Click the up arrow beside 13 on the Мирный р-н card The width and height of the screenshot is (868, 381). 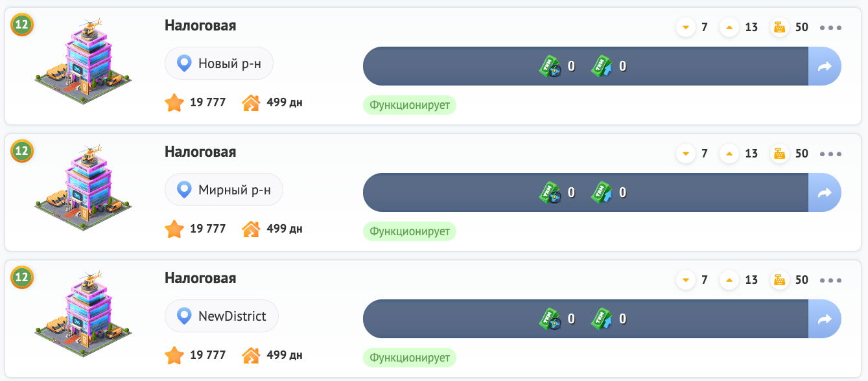pyautogui.click(x=729, y=154)
